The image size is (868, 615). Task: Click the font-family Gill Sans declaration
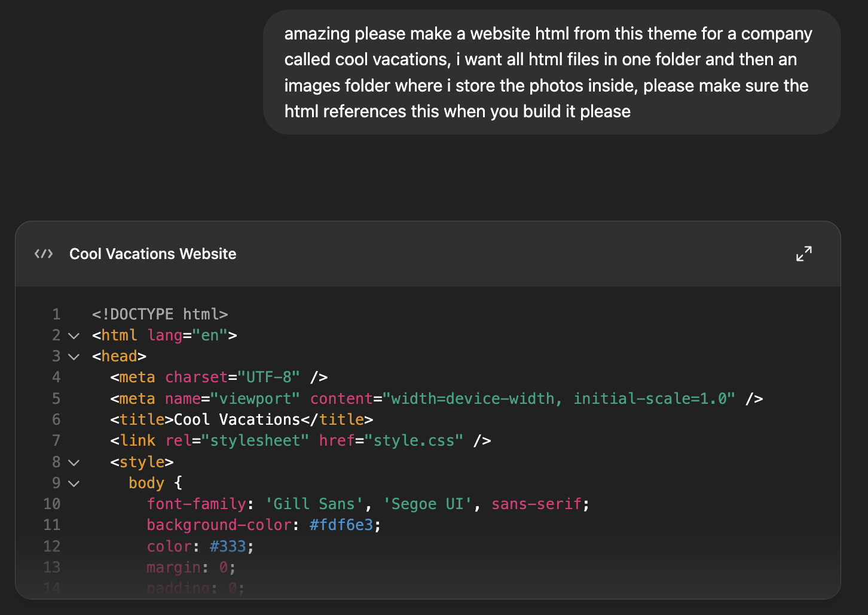pyautogui.click(x=368, y=504)
